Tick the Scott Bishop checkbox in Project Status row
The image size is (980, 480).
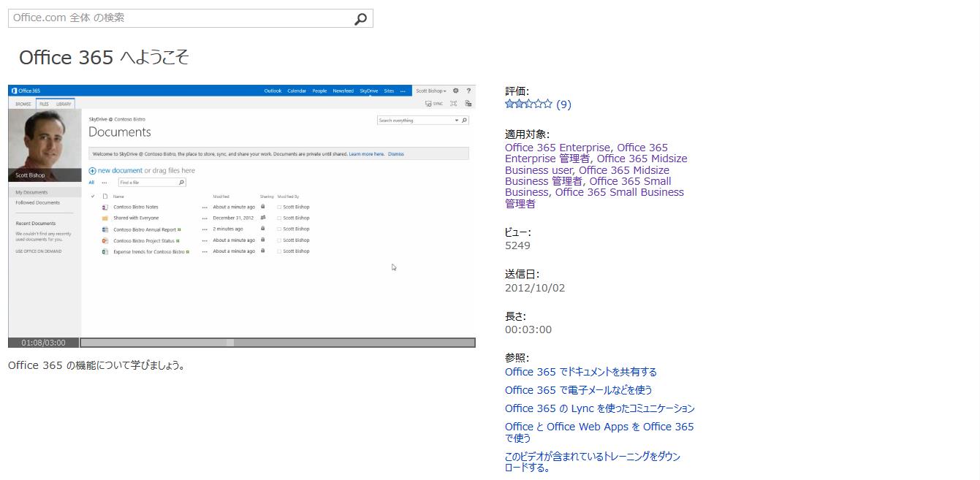point(279,240)
